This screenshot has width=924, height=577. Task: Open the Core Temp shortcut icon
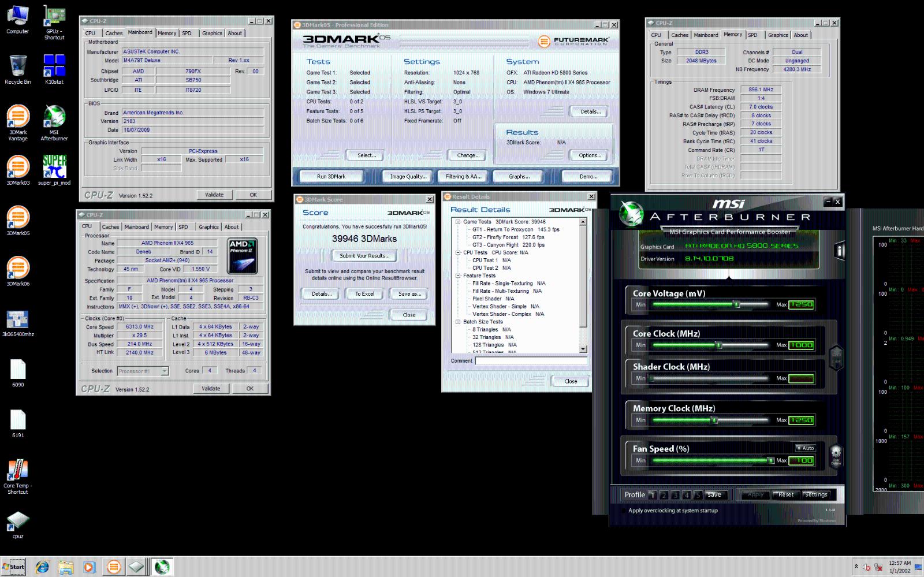pyautogui.click(x=18, y=477)
